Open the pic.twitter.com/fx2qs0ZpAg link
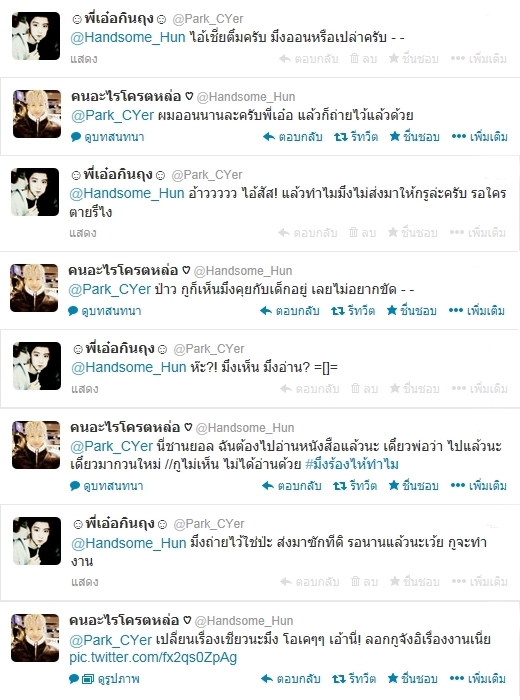520x700 pixels. click(153, 657)
